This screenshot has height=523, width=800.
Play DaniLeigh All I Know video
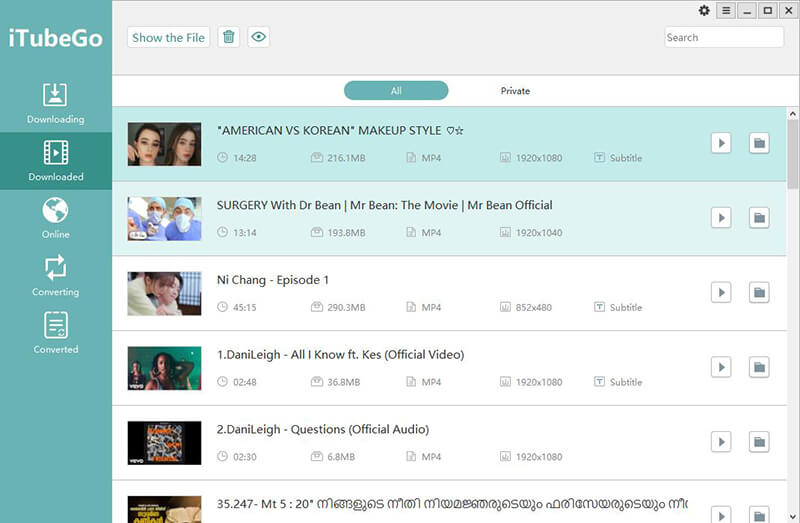click(x=721, y=367)
